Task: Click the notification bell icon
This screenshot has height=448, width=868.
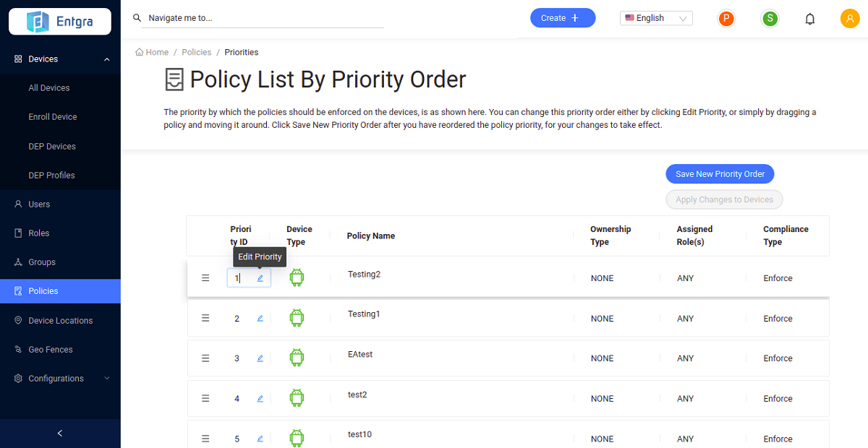Action: click(x=810, y=19)
